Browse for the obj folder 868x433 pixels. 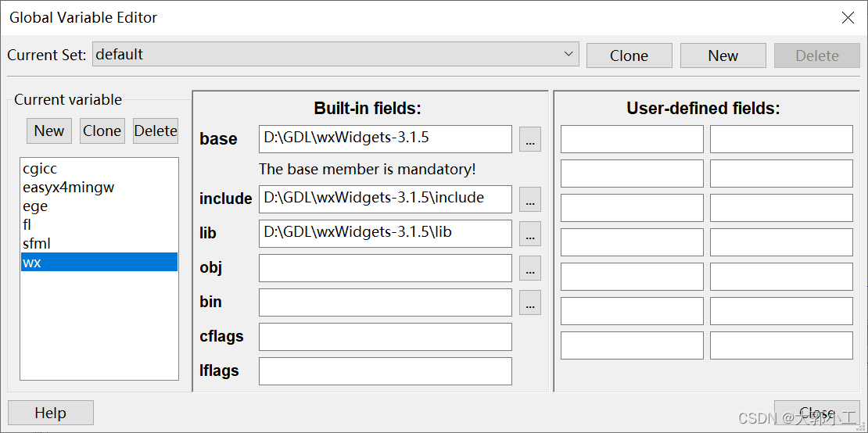(529, 268)
